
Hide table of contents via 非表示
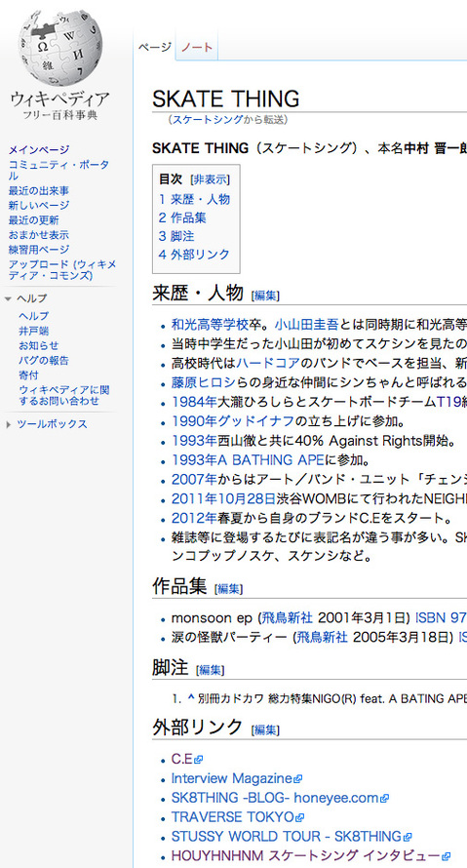[x=210, y=179]
